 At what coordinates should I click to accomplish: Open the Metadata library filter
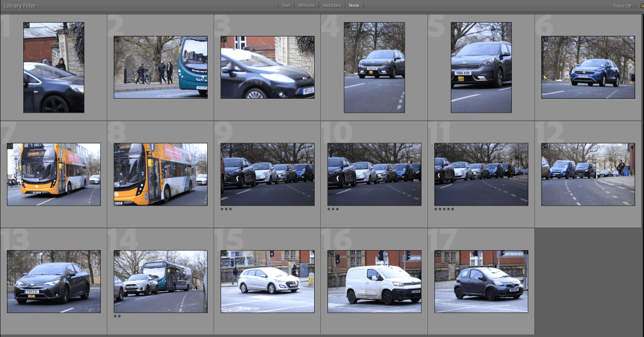332,6
